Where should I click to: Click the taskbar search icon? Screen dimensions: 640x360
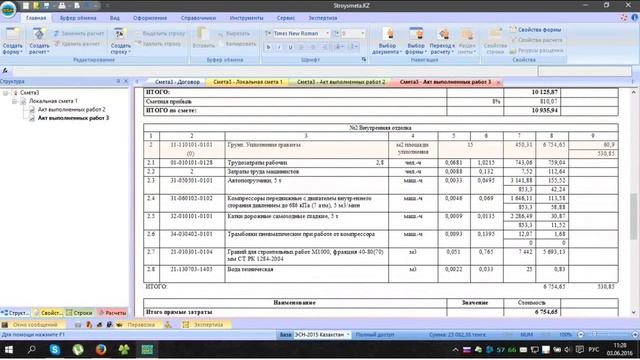pyautogui.click(x=31, y=349)
